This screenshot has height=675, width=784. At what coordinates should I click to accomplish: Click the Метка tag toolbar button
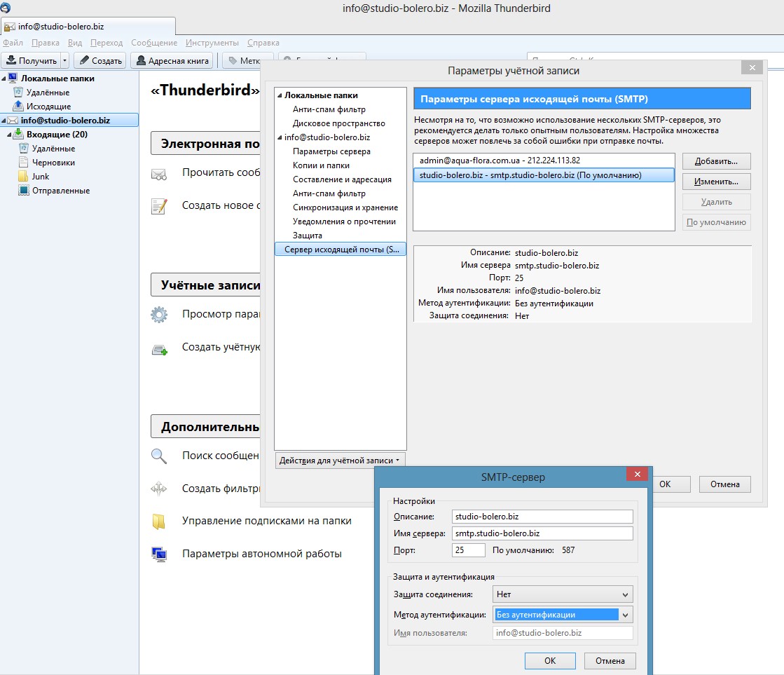[244, 60]
